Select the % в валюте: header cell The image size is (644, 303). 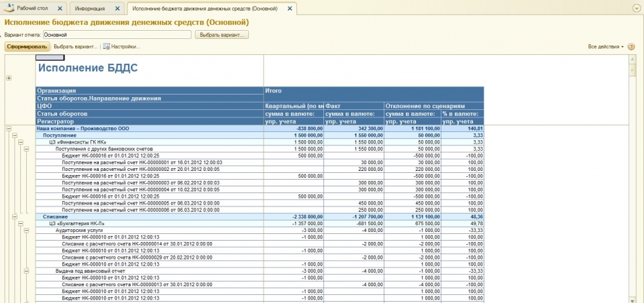(462, 114)
